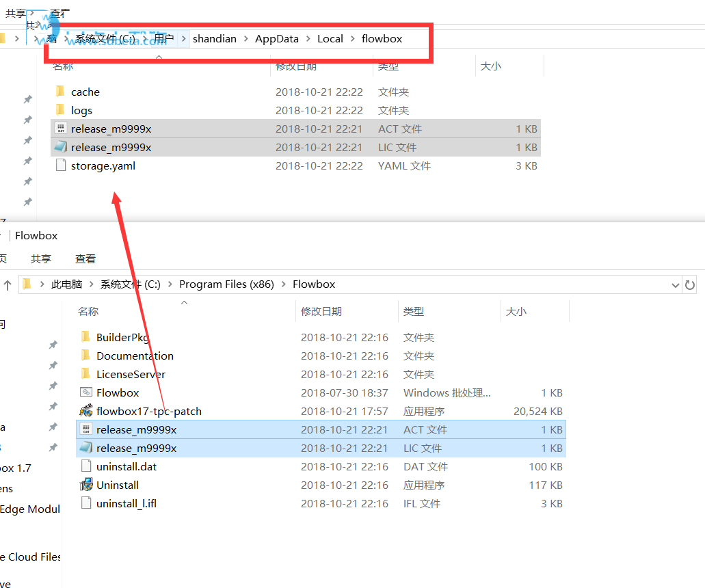Click the '2018-07-30 18:37' date cell
The image size is (705, 588).
click(x=344, y=392)
